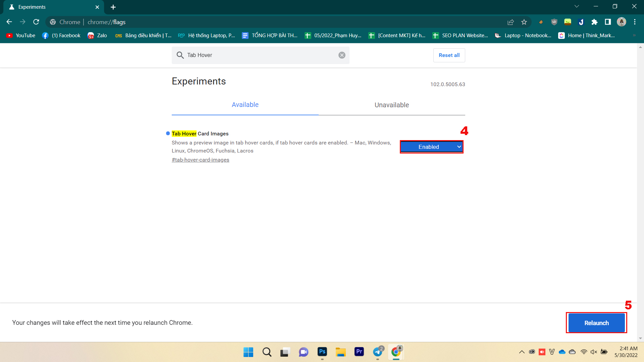Expand the tab search chevron in the title bar
Viewport: 644px width, 362px height.
pos(577,6)
